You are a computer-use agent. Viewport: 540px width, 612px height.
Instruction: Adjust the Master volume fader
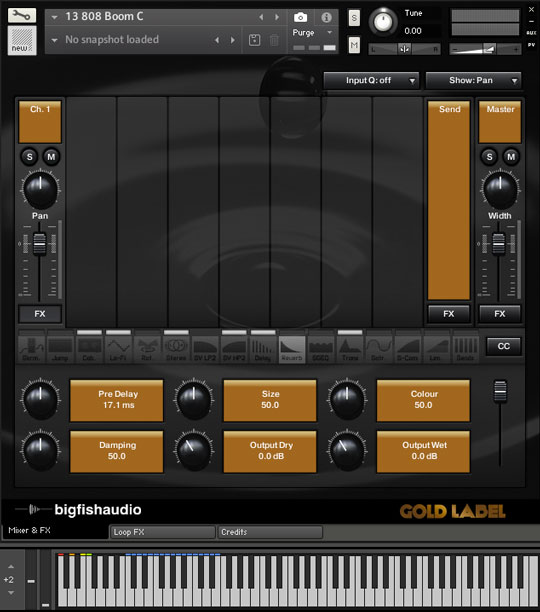coord(499,244)
